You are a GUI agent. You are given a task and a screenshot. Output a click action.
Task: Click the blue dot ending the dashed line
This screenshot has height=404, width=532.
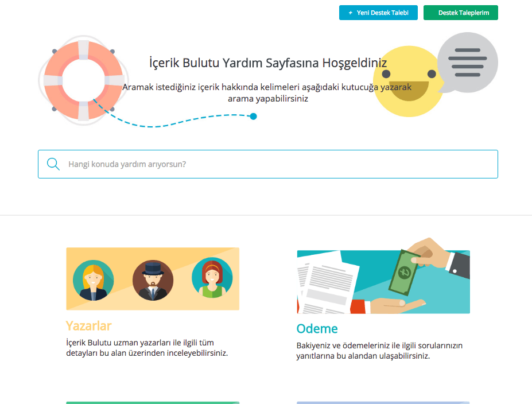[x=253, y=116]
